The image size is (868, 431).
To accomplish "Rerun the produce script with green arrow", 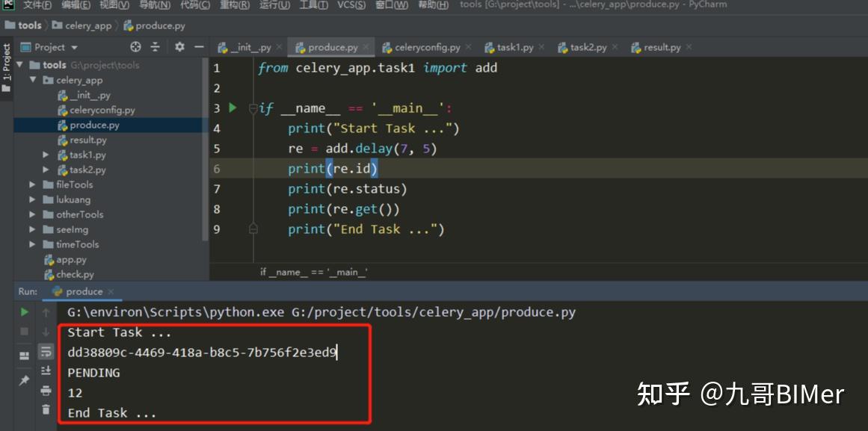I will click(24, 312).
